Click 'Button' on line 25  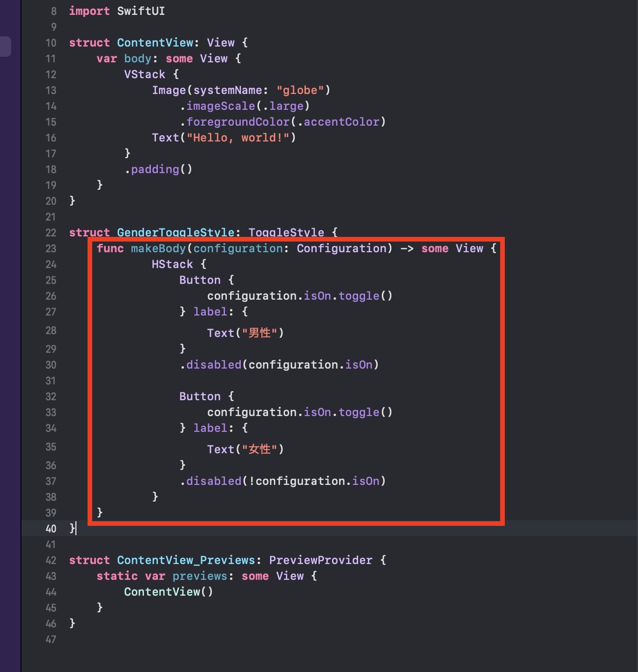coord(200,280)
